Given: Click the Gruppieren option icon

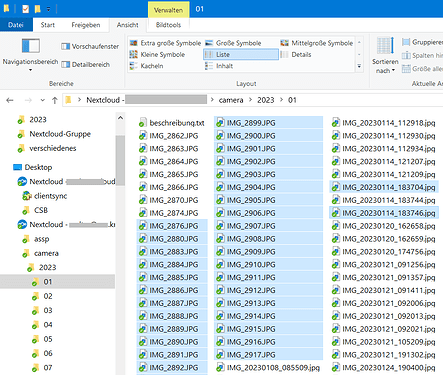Looking at the screenshot, I should [406, 42].
